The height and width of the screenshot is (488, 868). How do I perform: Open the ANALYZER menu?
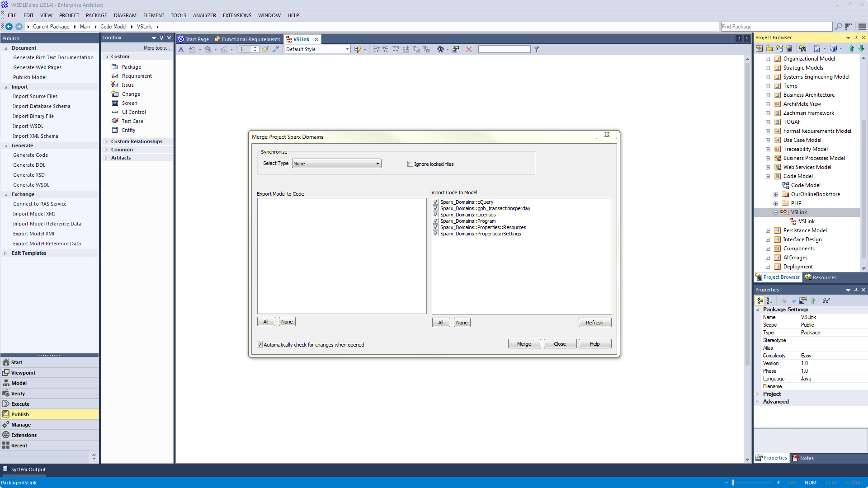tap(204, 15)
